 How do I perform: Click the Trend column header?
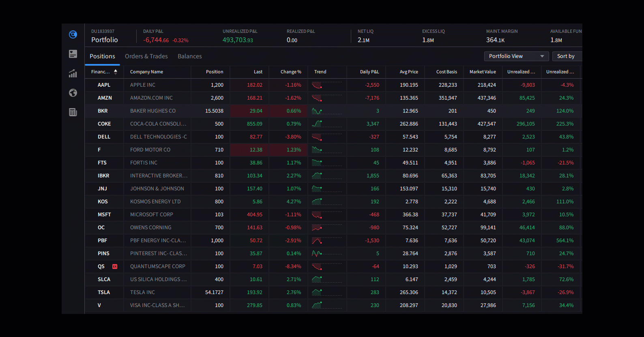[x=320, y=72]
